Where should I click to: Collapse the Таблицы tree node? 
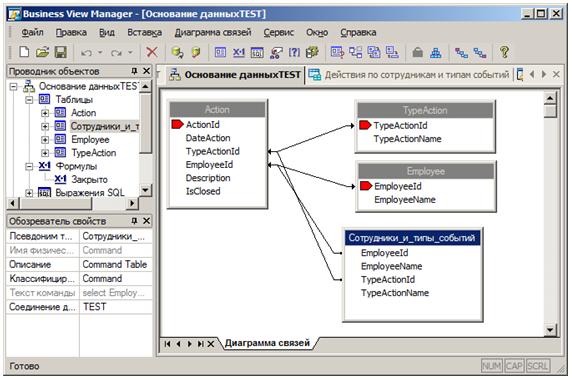29,100
